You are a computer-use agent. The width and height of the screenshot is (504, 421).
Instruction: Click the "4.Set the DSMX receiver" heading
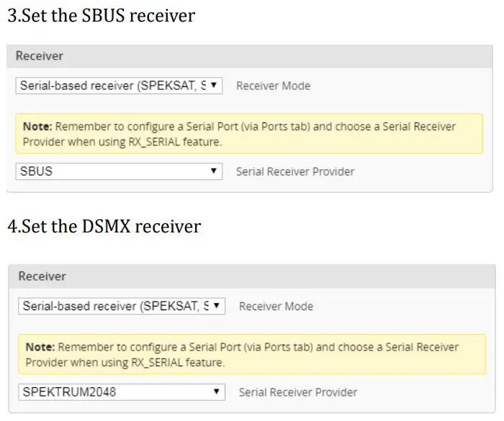pos(104,226)
